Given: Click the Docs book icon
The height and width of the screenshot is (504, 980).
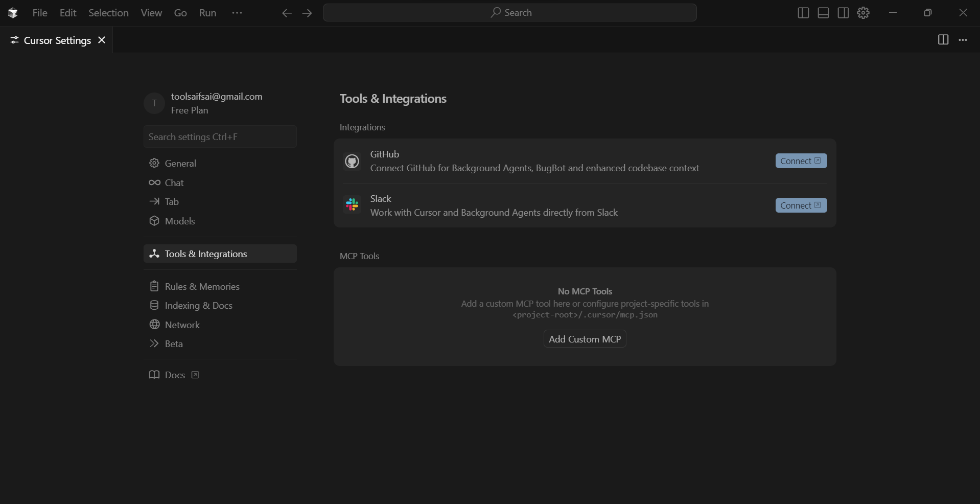Looking at the screenshot, I should (x=154, y=375).
